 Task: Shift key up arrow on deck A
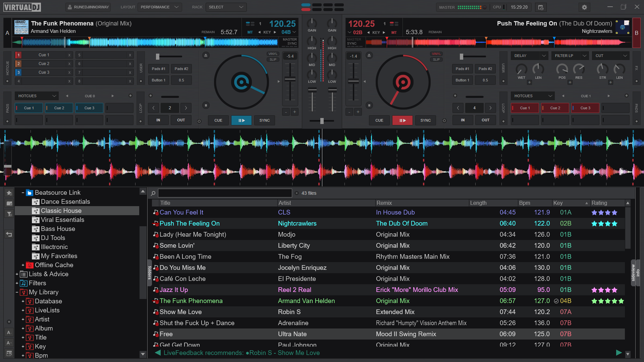[x=275, y=33]
